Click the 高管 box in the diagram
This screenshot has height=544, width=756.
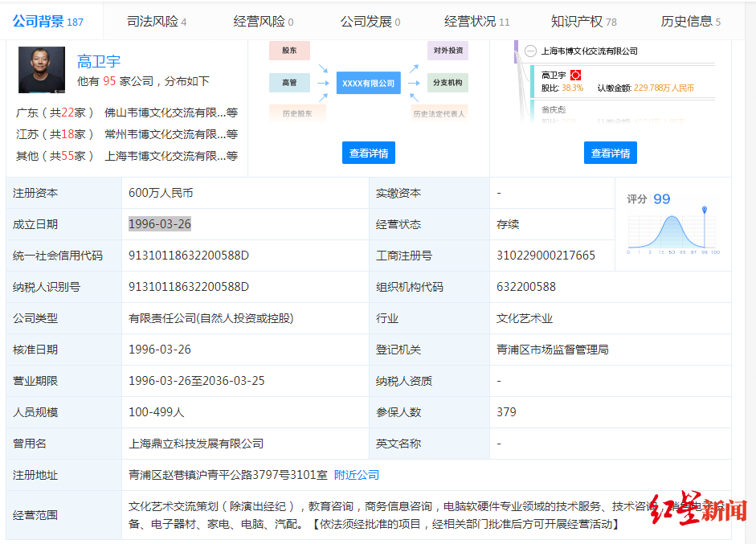289,83
